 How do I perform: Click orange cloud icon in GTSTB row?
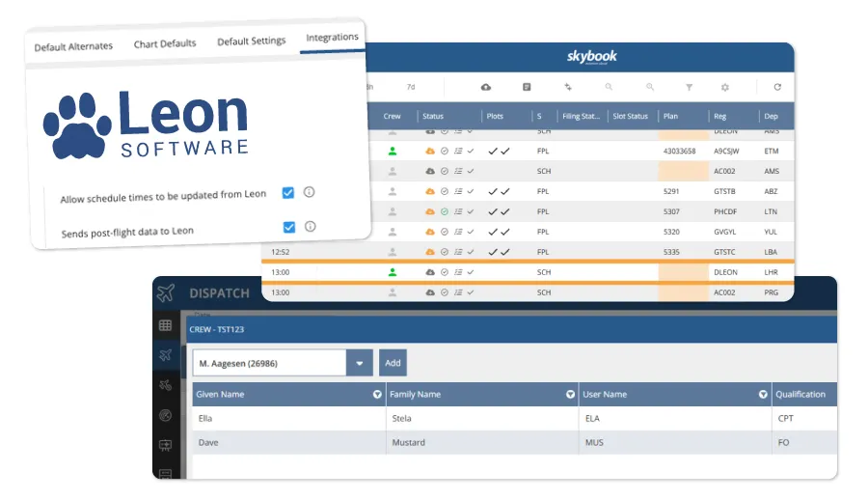tap(429, 191)
